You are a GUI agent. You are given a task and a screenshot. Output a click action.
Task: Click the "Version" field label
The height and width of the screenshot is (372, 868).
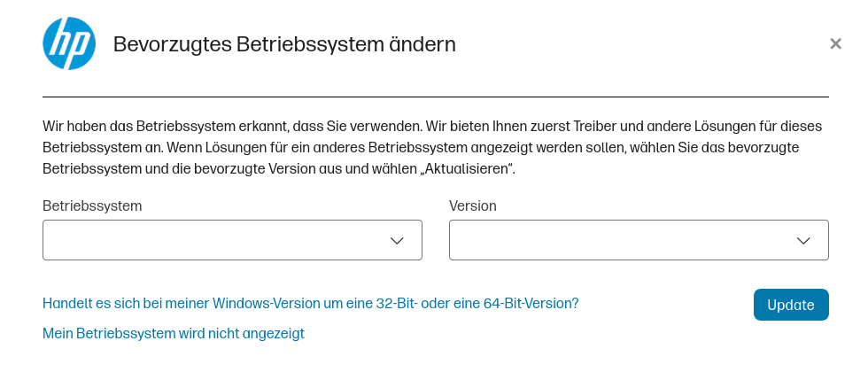[473, 205]
